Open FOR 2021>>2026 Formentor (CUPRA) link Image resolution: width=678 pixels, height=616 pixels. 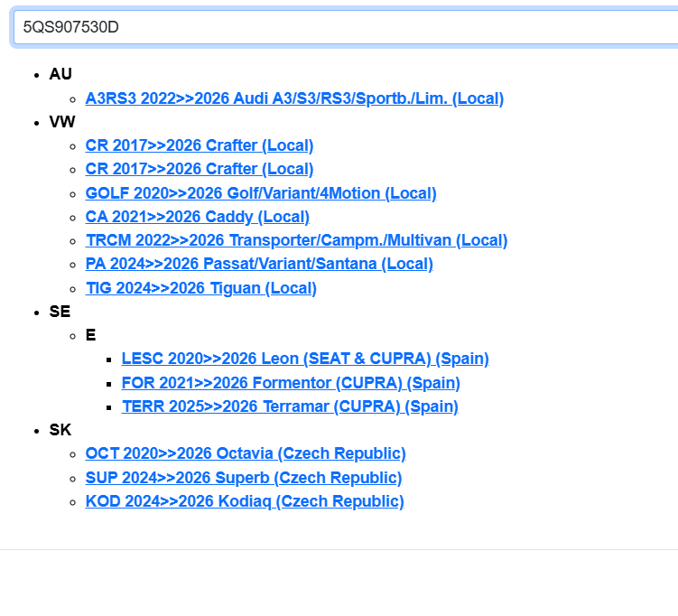tap(291, 383)
